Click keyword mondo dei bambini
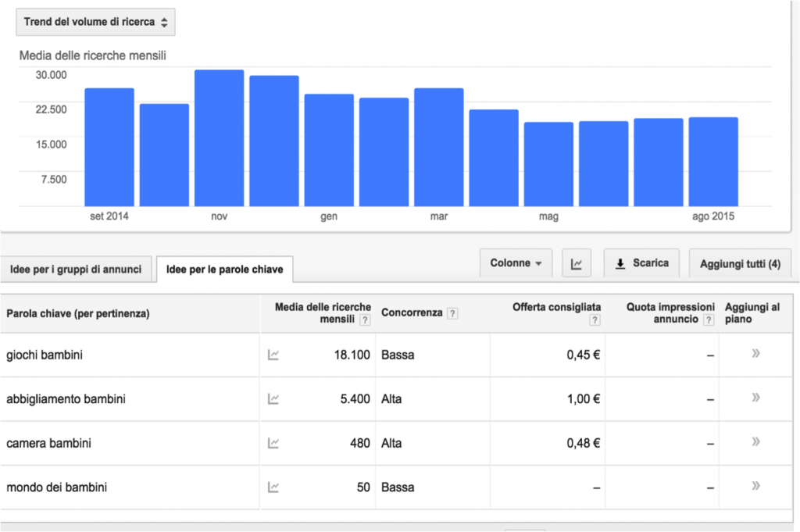Viewport: 800px width, 532px height. pos(56,487)
